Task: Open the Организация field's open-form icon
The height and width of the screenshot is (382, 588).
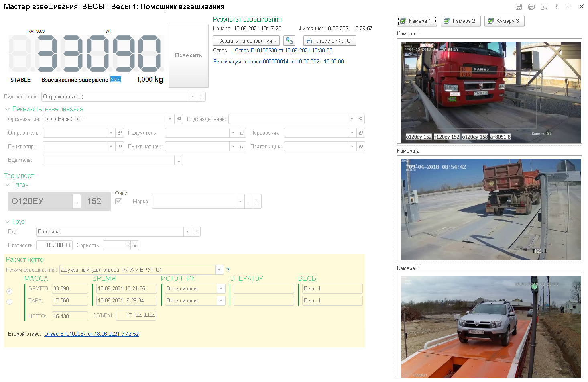Action: 179,119
